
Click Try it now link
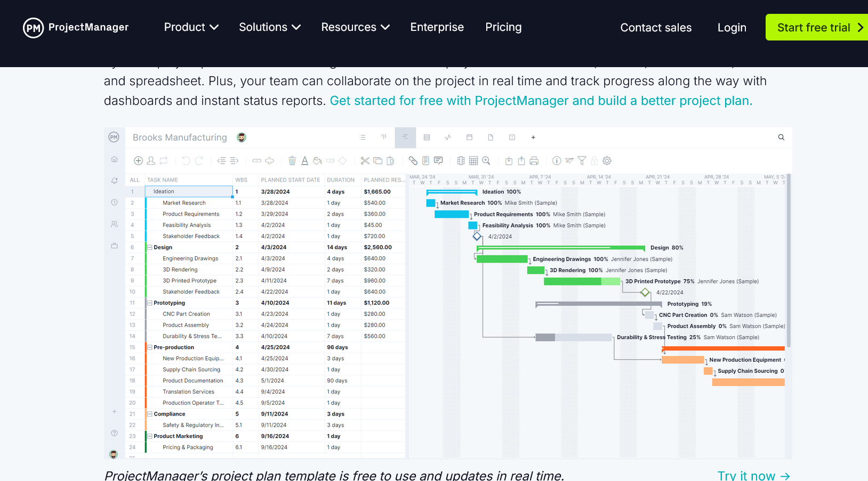(x=753, y=476)
